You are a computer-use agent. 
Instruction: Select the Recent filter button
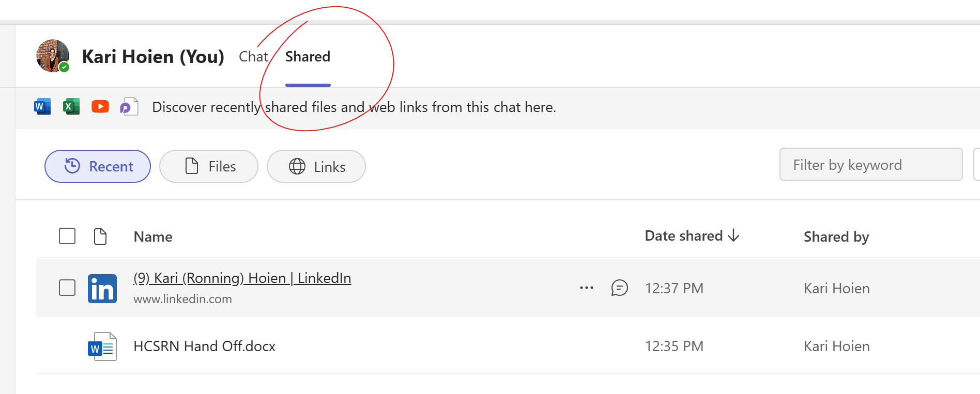pos(98,166)
